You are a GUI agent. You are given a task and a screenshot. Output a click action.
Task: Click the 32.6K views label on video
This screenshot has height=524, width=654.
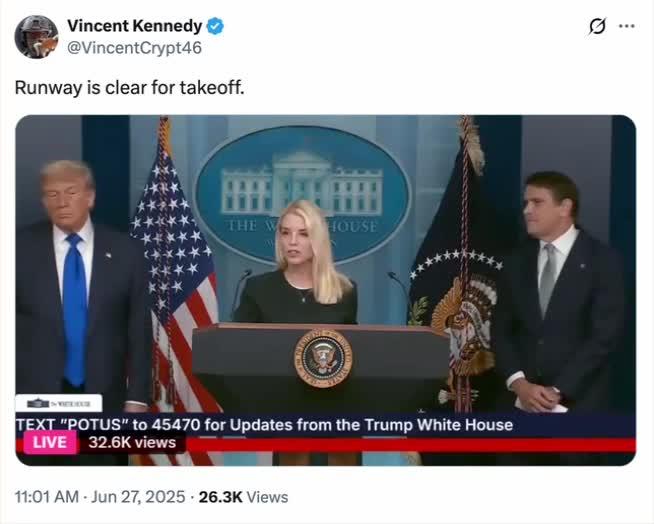pos(132,442)
